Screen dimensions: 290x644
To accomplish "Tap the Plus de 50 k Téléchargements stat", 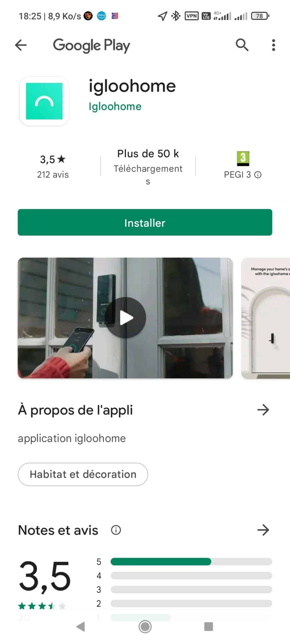I will click(148, 167).
